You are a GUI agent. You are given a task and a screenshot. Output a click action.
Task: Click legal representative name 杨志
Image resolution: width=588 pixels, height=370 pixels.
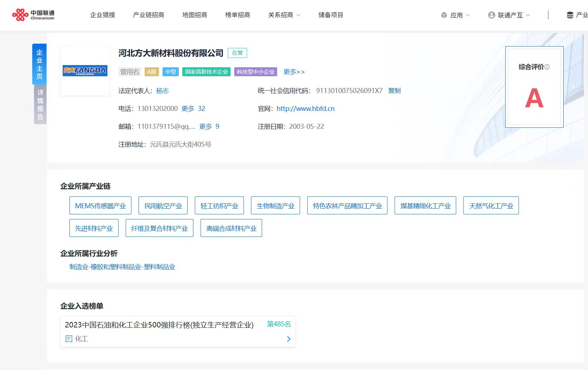tap(162, 91)
